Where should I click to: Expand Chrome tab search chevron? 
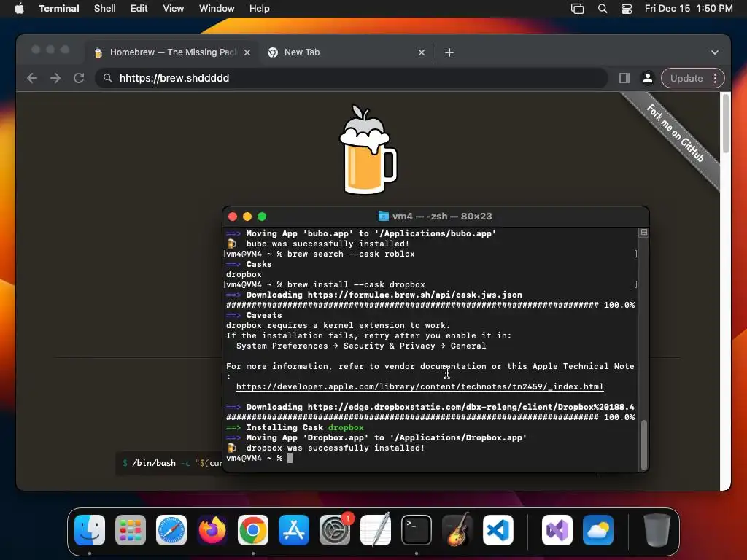pos(715,52)
